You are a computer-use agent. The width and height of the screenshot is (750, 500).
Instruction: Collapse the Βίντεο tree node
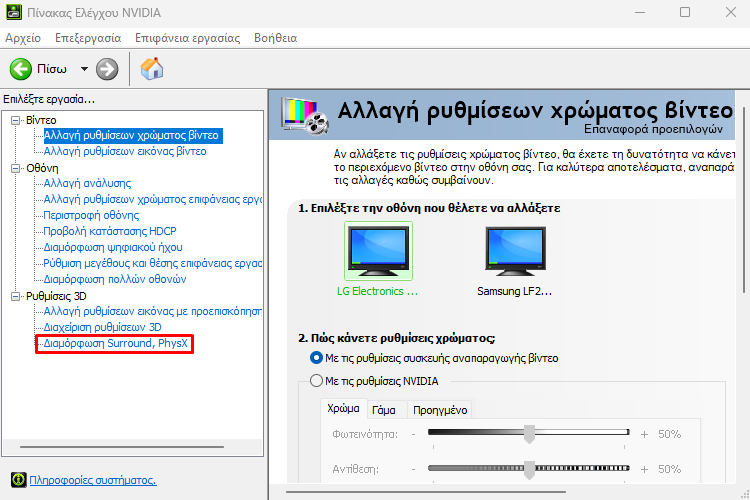[15, 120]
